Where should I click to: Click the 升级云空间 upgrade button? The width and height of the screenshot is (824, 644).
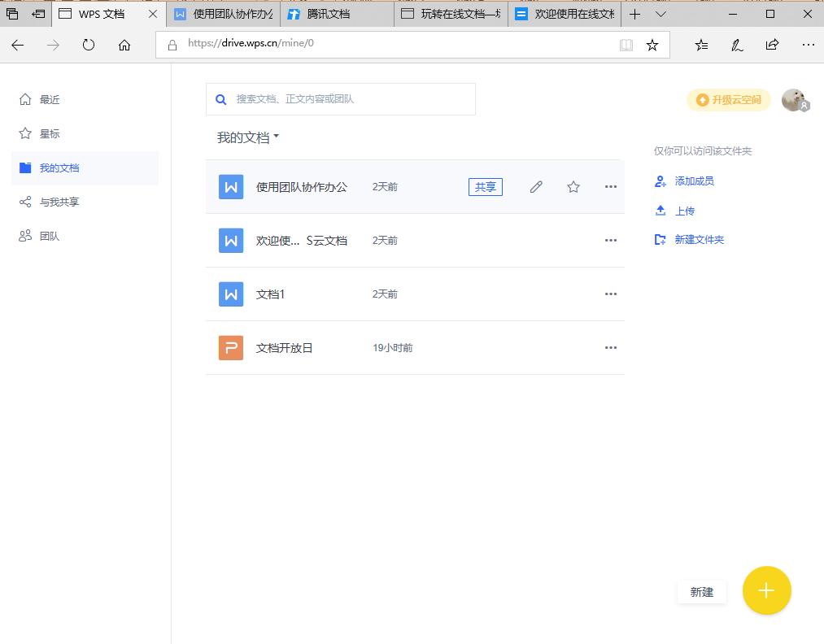click(x=729, y=100)
